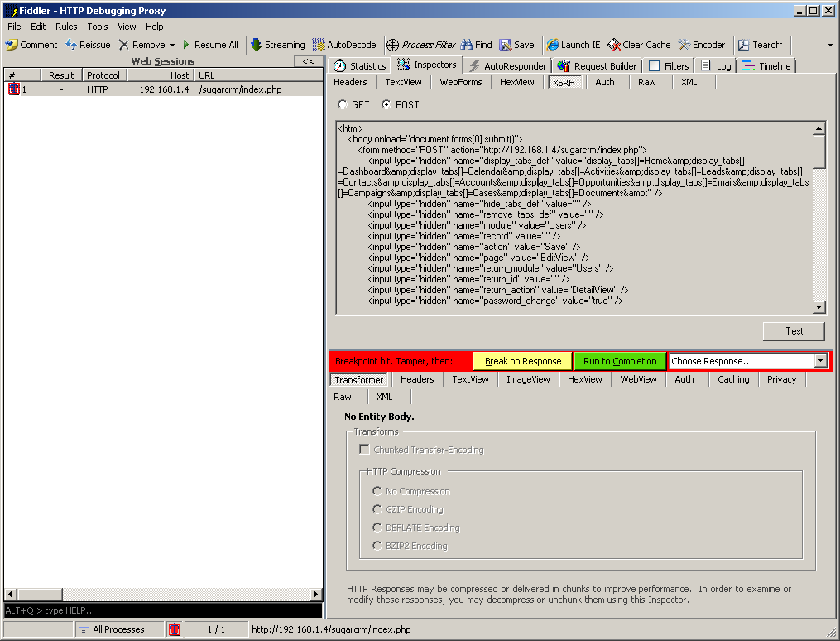This screenshot has height=641, width=840.
Task: Select BZIP2 Encoding radio option
Action: tap(377, 546)
